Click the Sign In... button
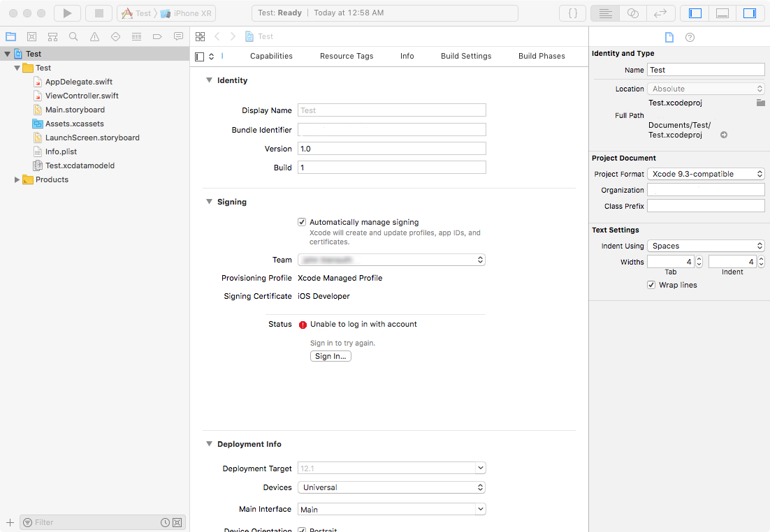The height and width of the screenshot is (532, 770). pos(330,356)
